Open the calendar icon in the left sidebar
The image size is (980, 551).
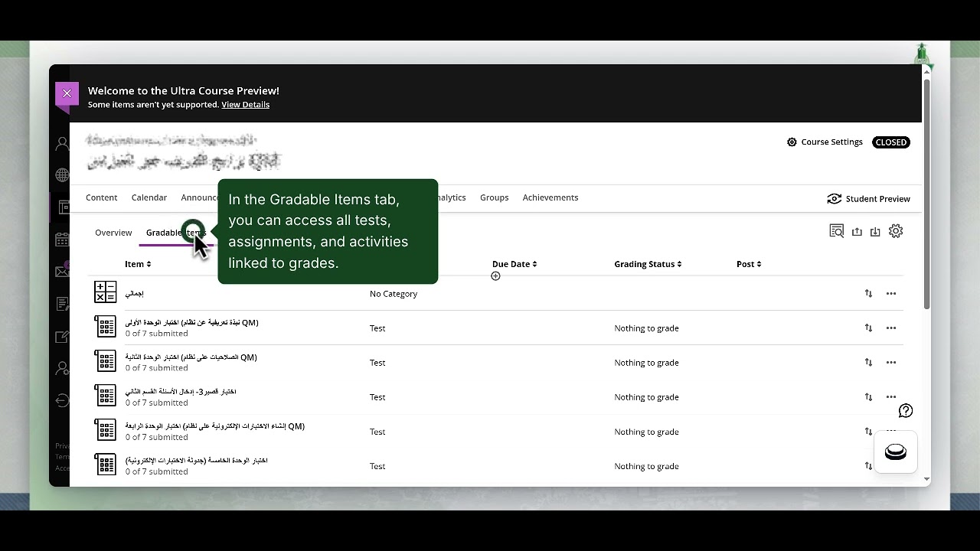pyautogui.click(x=62, y=240)
